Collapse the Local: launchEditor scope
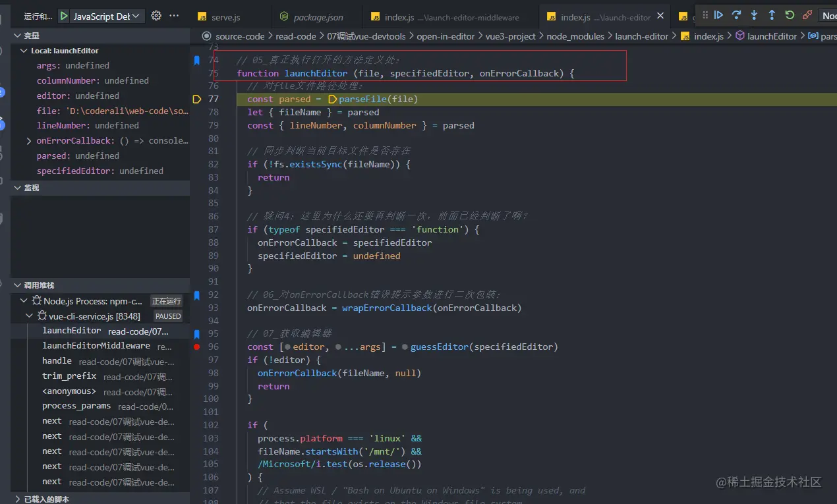Viewport: 837px width, 504px height. (24, 51)
